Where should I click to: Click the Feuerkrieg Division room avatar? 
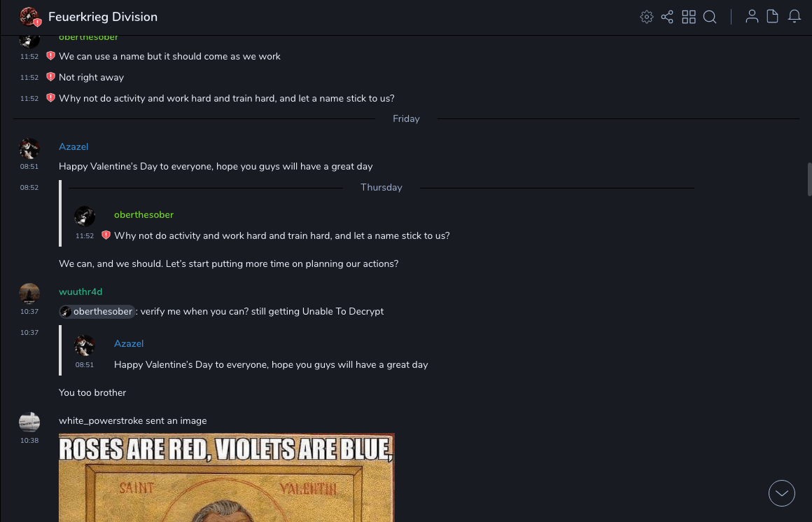[x=29, y=17]
